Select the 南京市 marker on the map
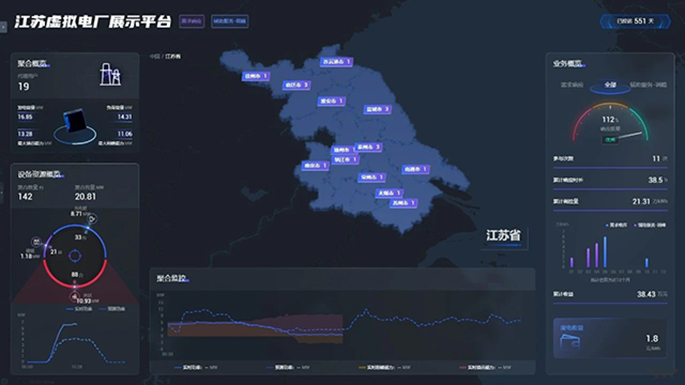685x385 pixels. click(315, 166)
